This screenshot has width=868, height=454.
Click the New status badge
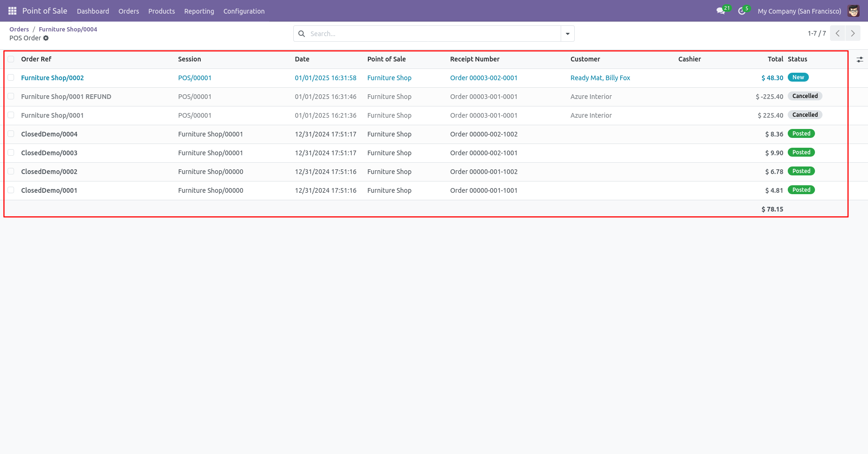point(798,77)
